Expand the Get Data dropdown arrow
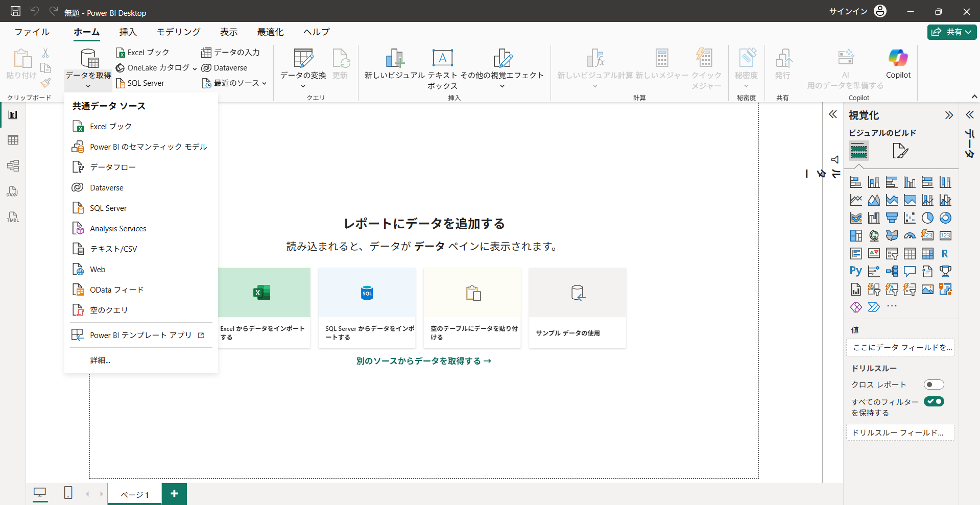The width and height of the screenshot is (980, 505). [88, 86]
